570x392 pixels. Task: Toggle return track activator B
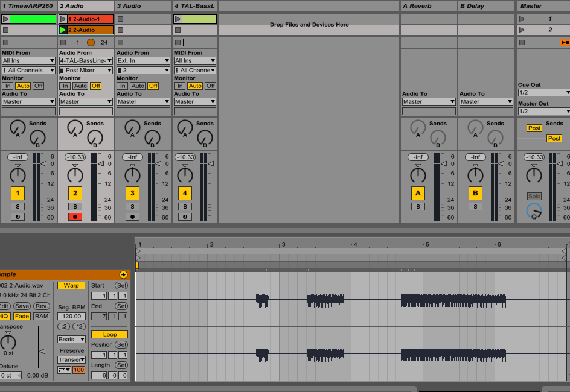(x=475, y=193)
